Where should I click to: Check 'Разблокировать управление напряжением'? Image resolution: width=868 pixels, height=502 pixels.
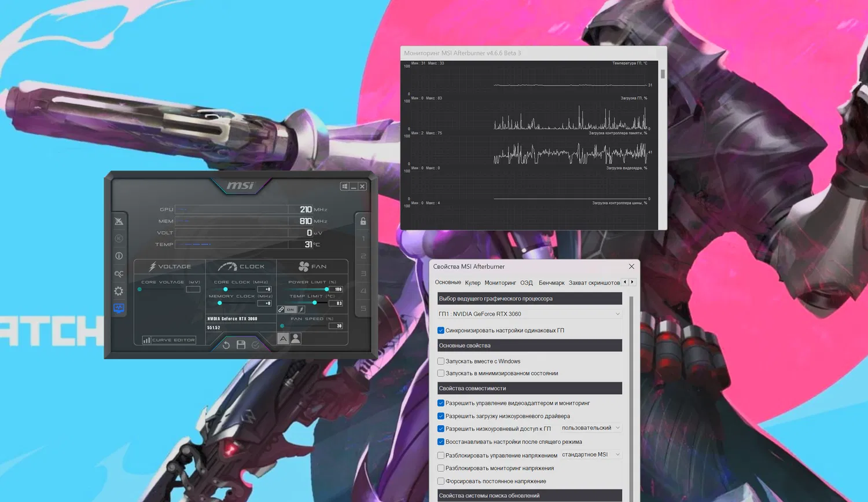(x=441, y=456)
